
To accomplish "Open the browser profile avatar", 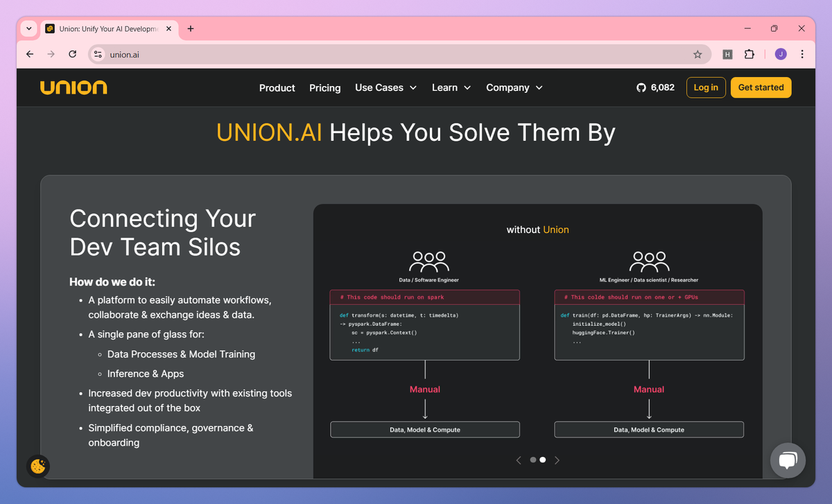I will click(780, 53).
